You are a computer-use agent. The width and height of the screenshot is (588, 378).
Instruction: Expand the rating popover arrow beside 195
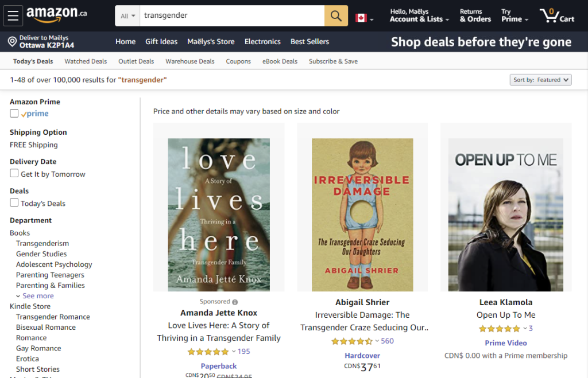[234, 352]
